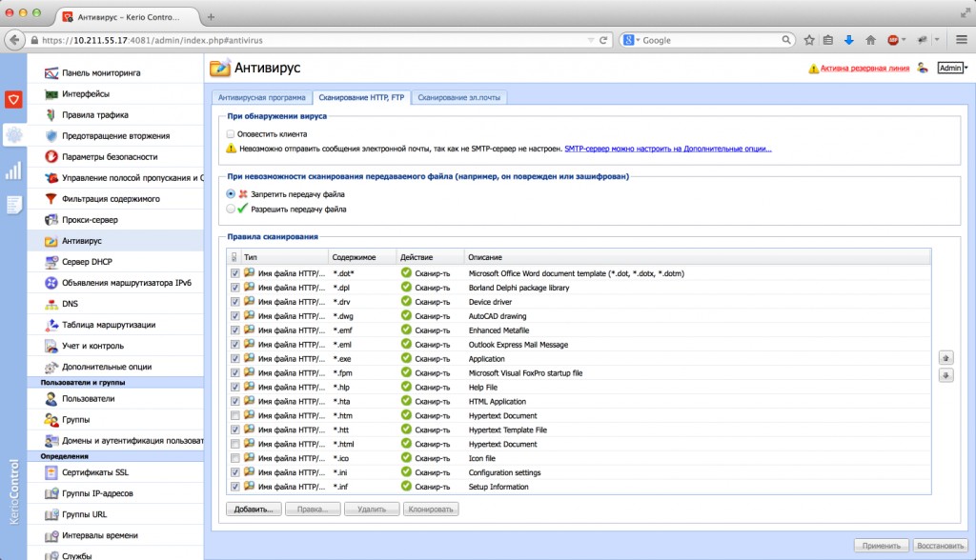Viewport: 976px width, 560px height.
Task: Click the DNS sidebar icon
Action: pyautogui.click(x=51, y=304)
